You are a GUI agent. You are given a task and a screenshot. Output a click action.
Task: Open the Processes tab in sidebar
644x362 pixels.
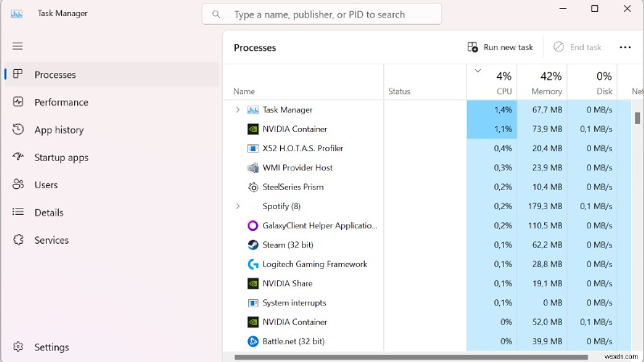point(112,74)
